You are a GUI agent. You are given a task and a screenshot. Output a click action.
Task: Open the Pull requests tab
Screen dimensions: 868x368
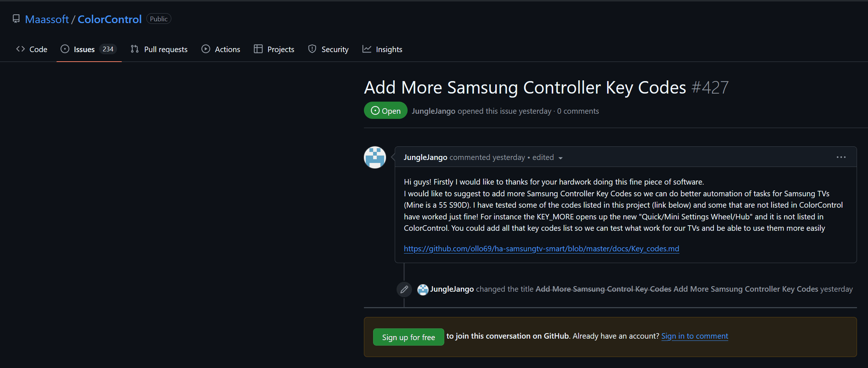point(159,49)
